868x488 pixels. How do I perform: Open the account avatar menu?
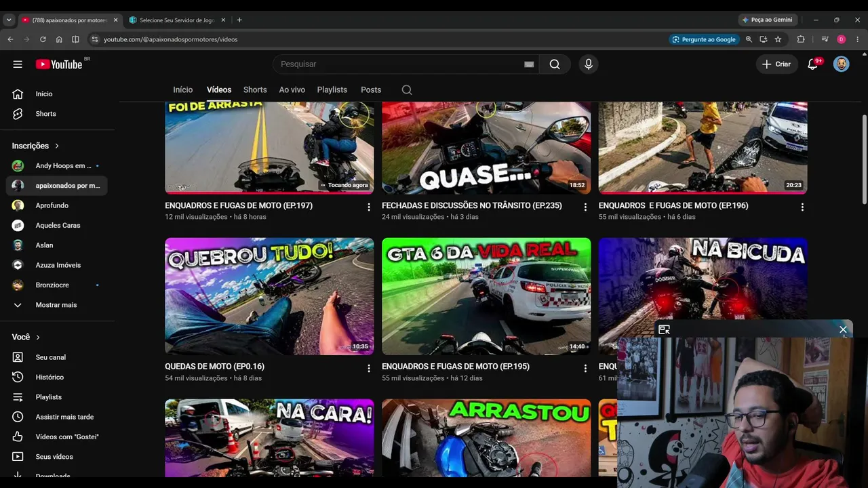842,64
